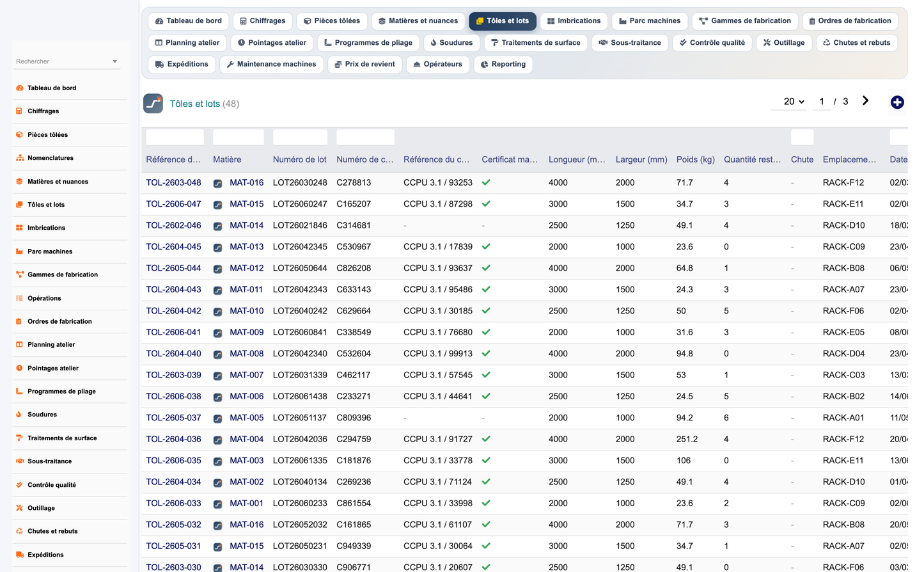The height and width of the screenshot is (572, 924).
Task: Open reference link TOL-2606-038
Action: pos(173,396)
